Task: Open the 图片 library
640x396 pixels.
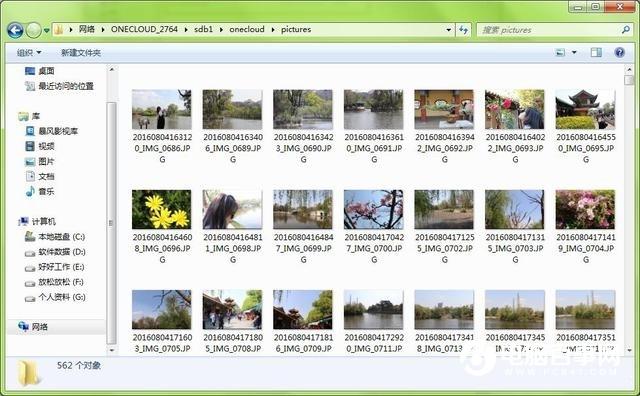Action: [x=40, y=161]
